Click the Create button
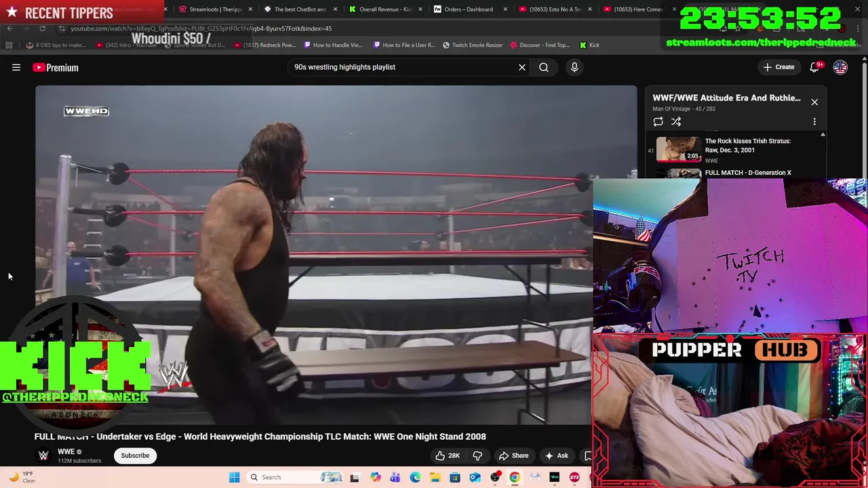The image size is (868, 488). [x=778, y=67]
